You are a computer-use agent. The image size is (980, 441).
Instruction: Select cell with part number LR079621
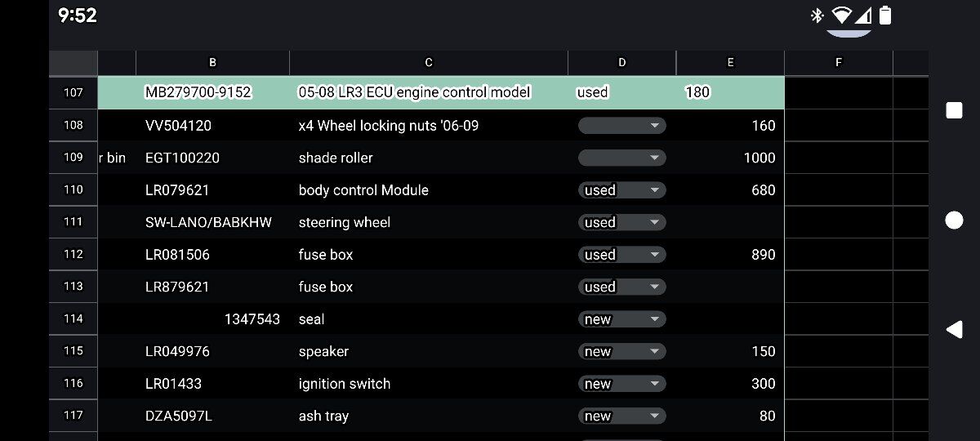212,190
